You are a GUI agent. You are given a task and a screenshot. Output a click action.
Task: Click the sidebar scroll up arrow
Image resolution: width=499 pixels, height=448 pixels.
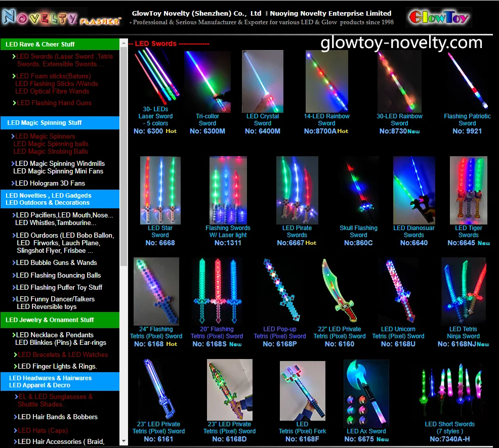[x=124, y=42]
